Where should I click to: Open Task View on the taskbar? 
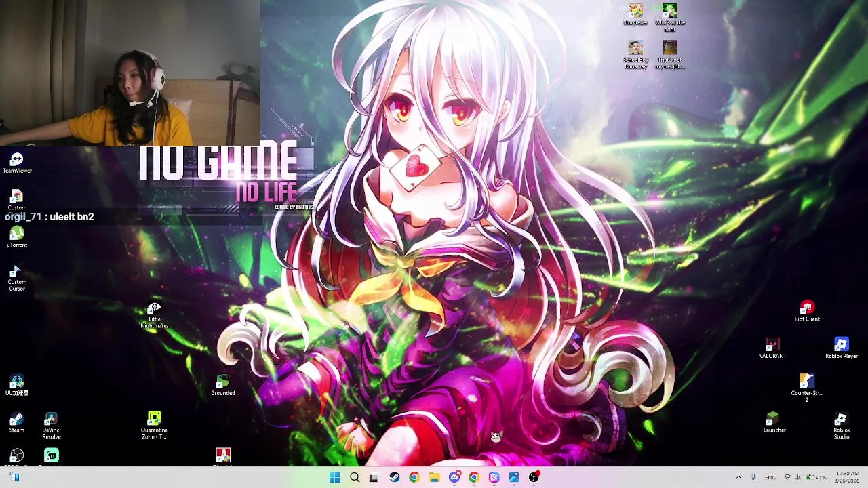(x=374, y=478)
